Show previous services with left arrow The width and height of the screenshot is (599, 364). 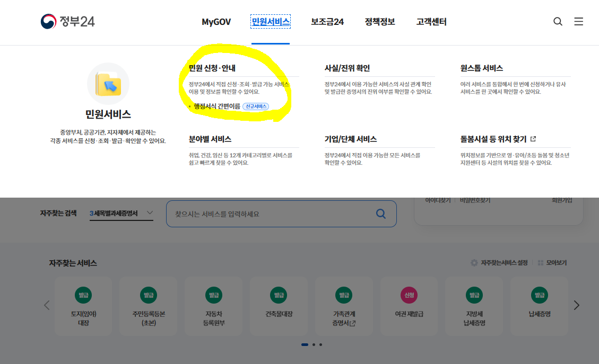click(x=47, y=305)
